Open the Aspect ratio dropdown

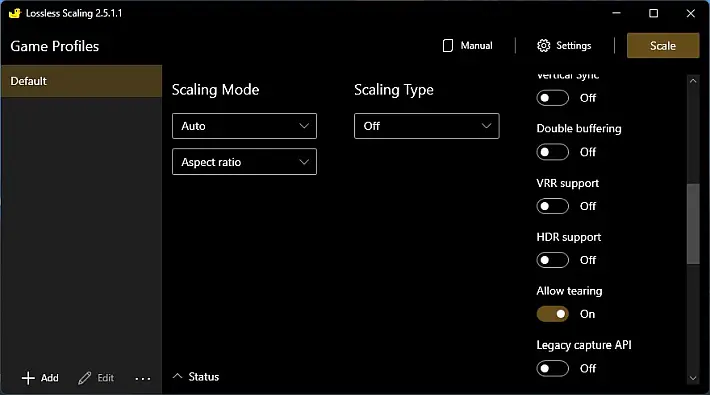[245, 162]
